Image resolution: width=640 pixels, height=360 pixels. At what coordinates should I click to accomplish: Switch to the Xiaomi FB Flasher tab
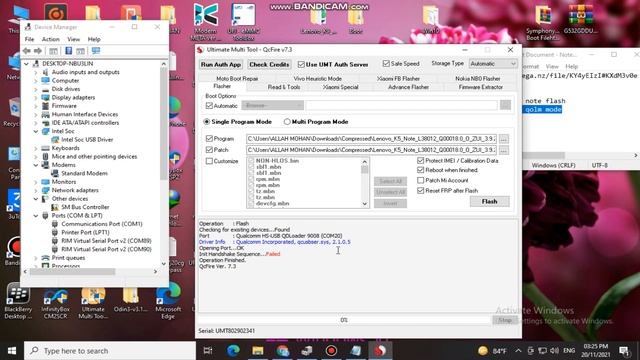(398, 78)
